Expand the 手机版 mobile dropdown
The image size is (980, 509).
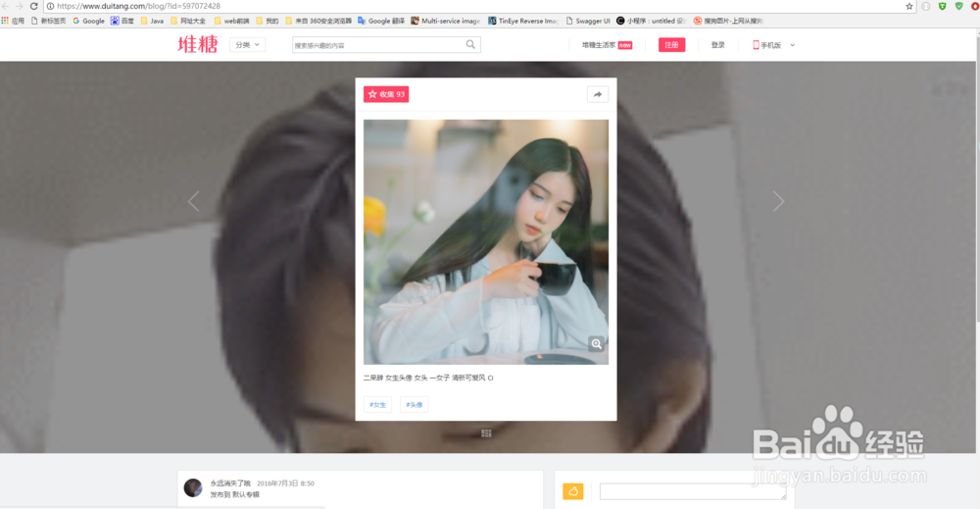tap(774, 45)
